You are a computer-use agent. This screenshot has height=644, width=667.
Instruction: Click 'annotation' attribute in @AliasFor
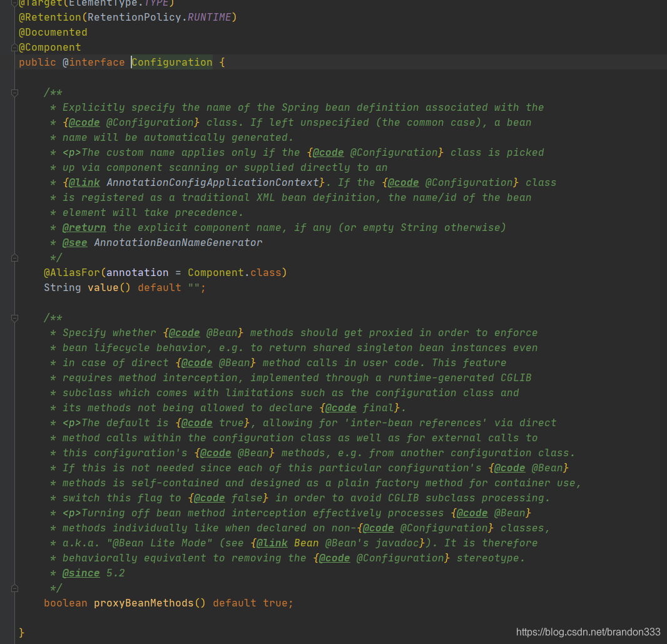point(138,273)
